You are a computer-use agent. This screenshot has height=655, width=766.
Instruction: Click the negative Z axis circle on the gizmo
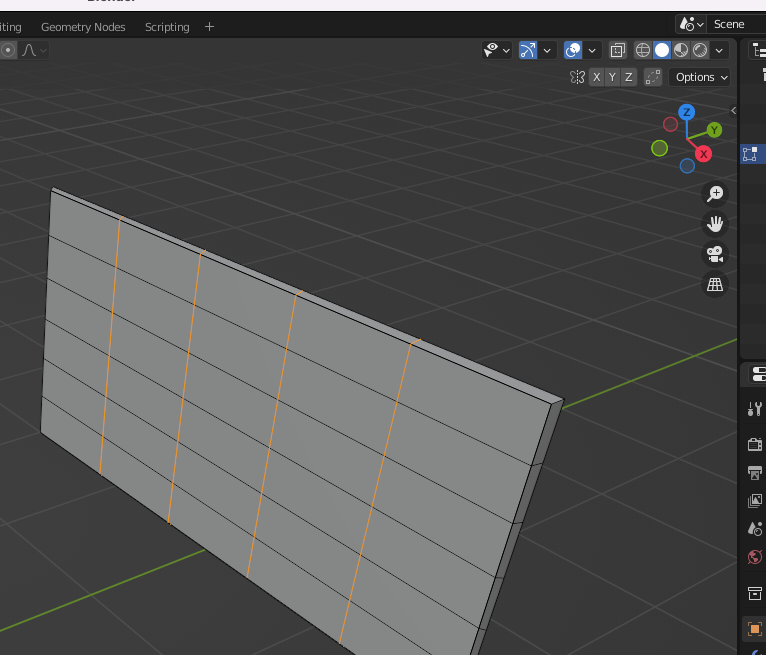pyautogui.click(x=687, y=166)
